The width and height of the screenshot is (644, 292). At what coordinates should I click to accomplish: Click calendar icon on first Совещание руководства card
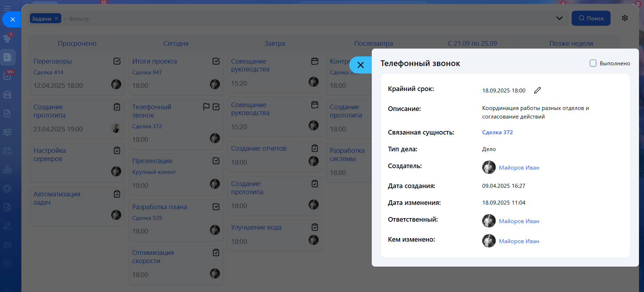[315, 61]
